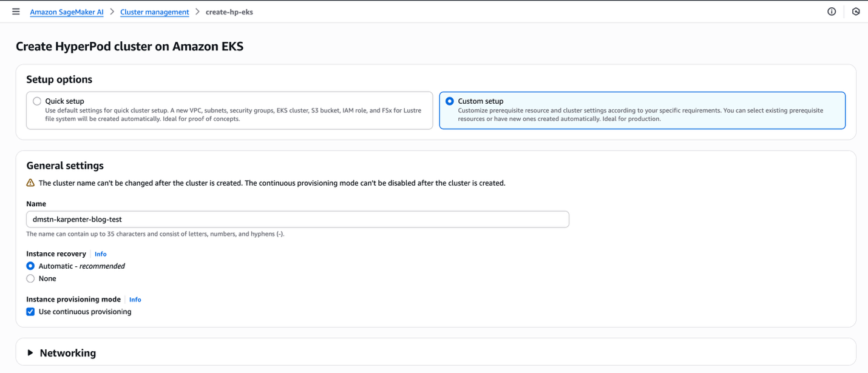Set instance recovery to None
Screen dimensions: 868x373
[30, 279]
